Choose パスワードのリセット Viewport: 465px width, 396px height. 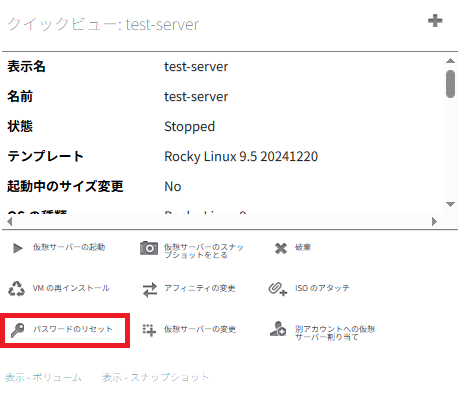[73, 329]
